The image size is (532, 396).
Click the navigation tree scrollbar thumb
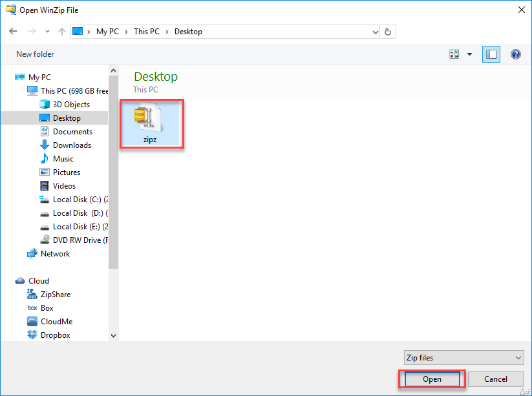[x=113, y=172]
